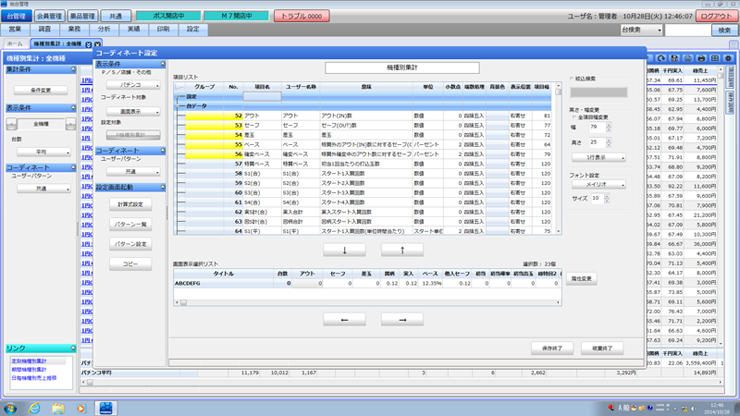Click the font サイズ stepper
740x416 pixels.
[600, 199]
